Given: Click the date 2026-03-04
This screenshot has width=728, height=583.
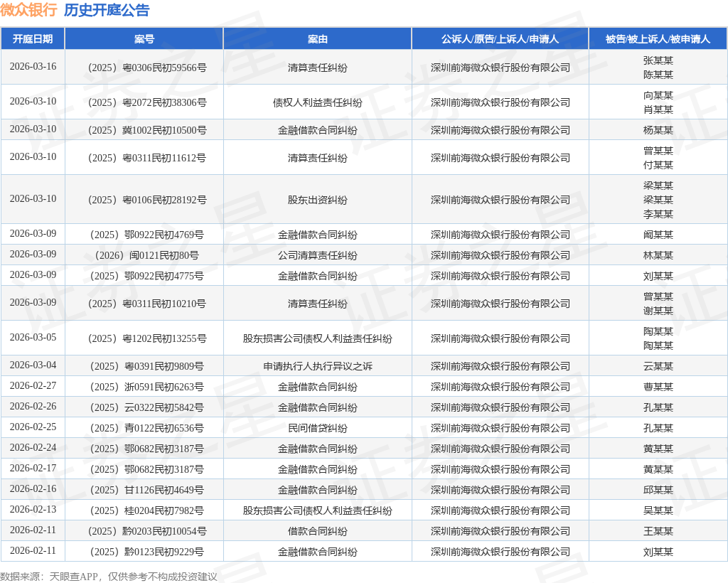Looking at the screenshot, I should 33,365.
